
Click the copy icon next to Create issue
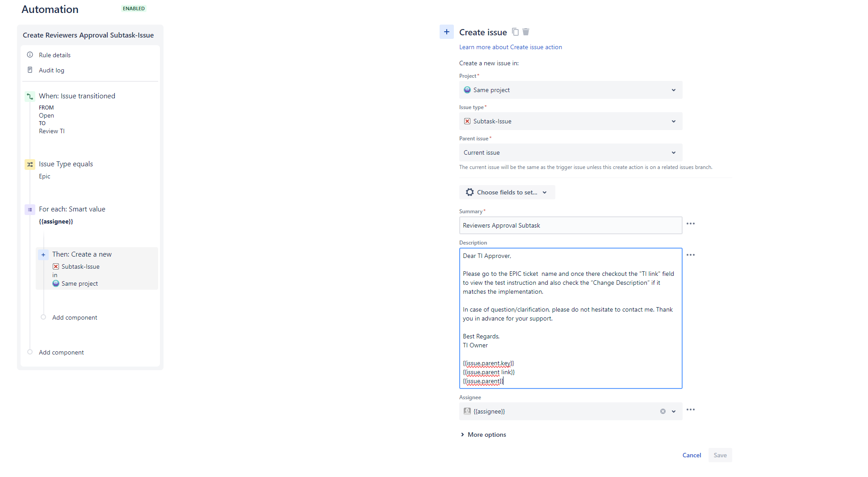pyautogui.click(x=516, y=32)
